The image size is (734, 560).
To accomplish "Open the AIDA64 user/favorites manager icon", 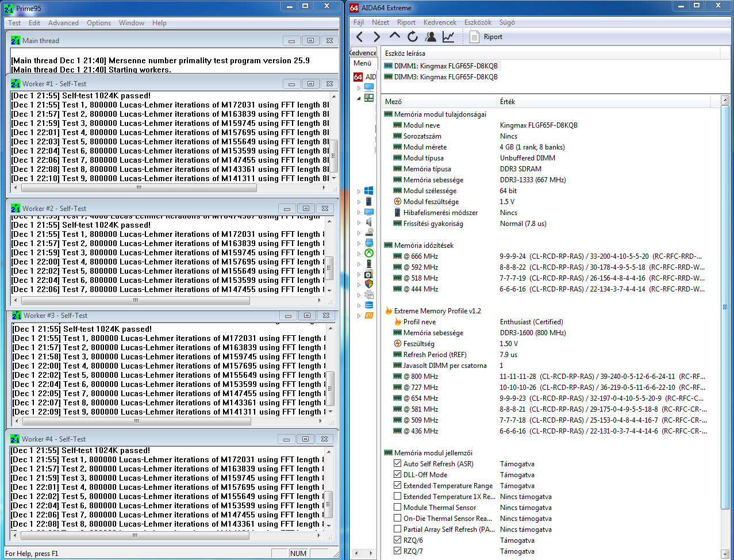I will (x=431, y=37).
